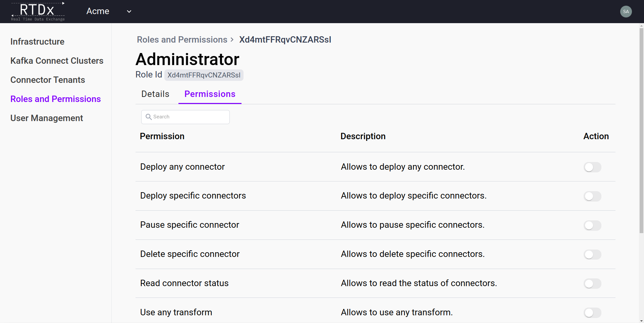The width and height of the screenshot is (644, 323).
Task: Select Roles and Permissions sidebar item
Action: coord(55,99)
